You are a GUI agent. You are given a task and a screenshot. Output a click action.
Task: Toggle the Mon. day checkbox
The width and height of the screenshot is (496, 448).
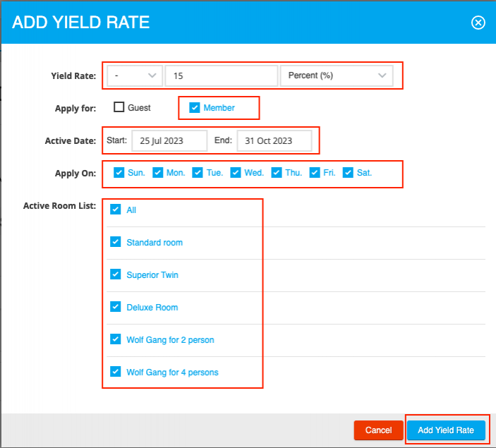[158, 173]
